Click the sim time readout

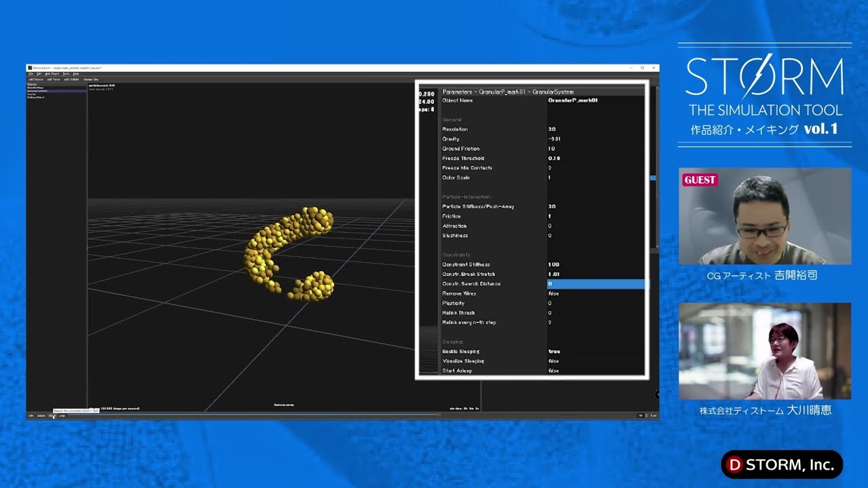click(464, 409)
